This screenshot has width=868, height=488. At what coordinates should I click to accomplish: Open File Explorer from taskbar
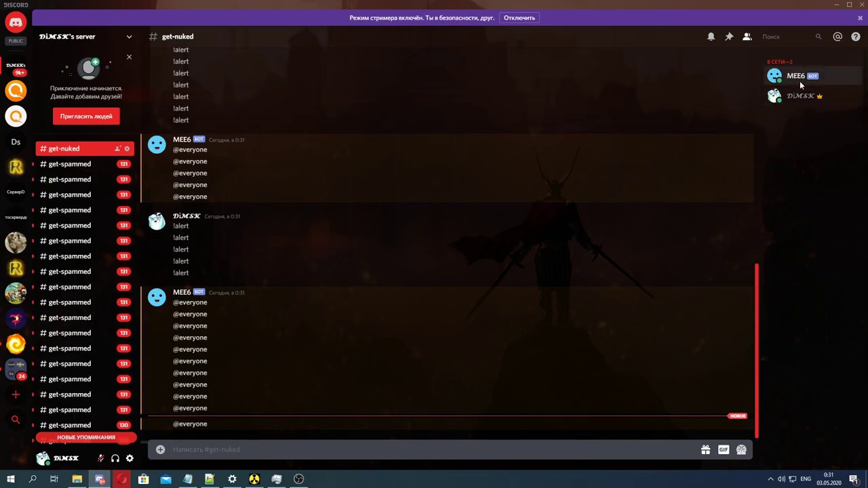tap(77, 479)
